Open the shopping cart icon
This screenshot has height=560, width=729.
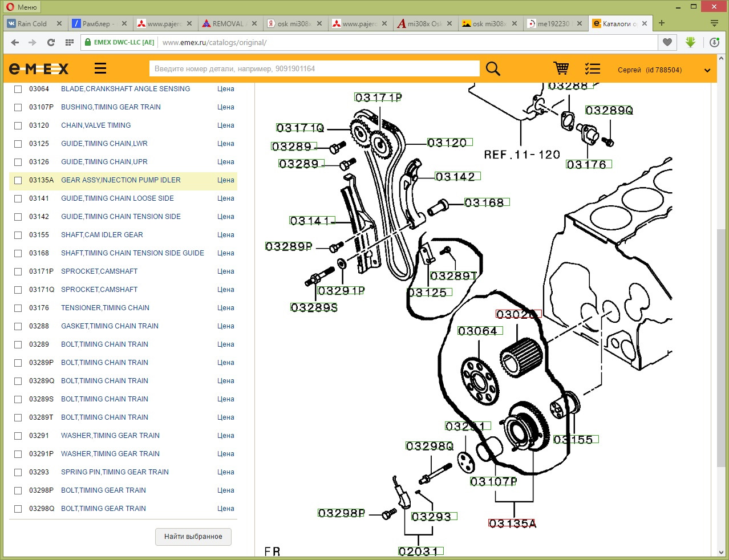pos(561,68)
